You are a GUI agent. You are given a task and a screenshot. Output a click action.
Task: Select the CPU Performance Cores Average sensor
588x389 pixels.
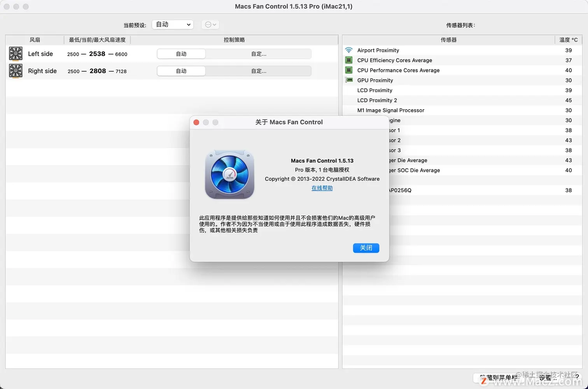point(399,70)
